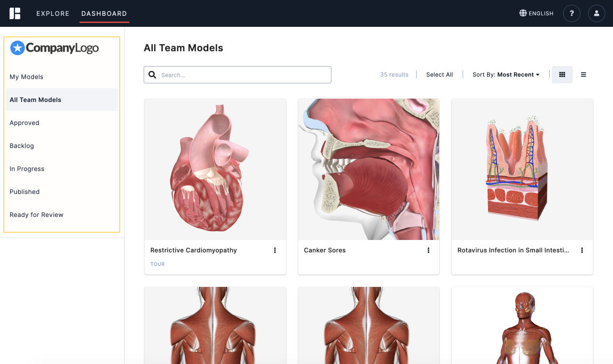Click the Restrictive Cardiomyopathy title

(x=193, y=250)
